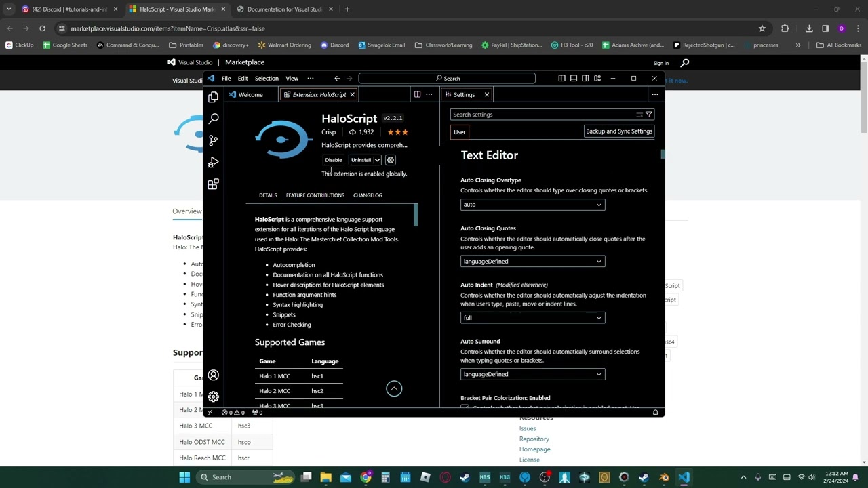Bookmark this page with the star icon
This screenshot has height=488, width=868.
[762, 28]
